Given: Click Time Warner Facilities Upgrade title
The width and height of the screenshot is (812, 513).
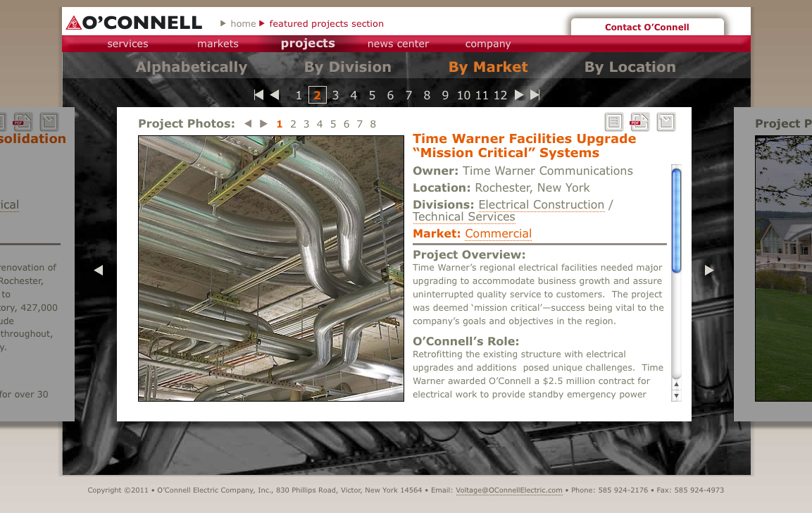Looking at the screenshot, I should pyautogui.click(x=524, y=146).
